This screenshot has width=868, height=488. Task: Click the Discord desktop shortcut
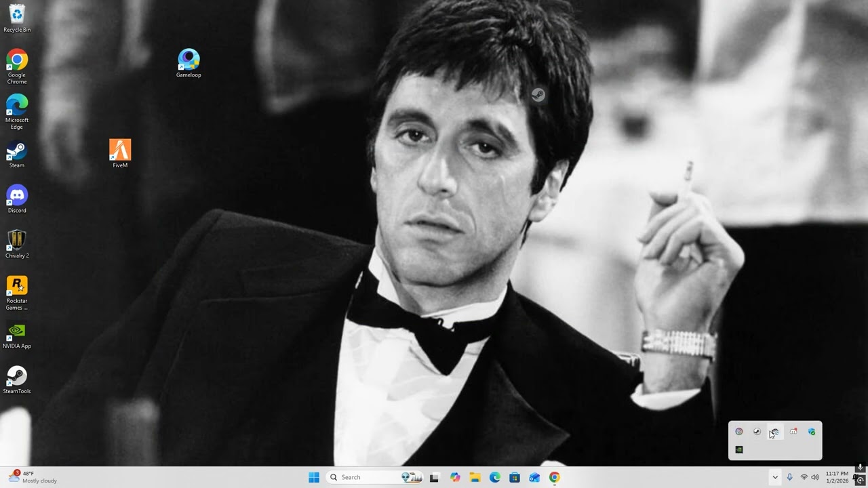coord(17,199)
